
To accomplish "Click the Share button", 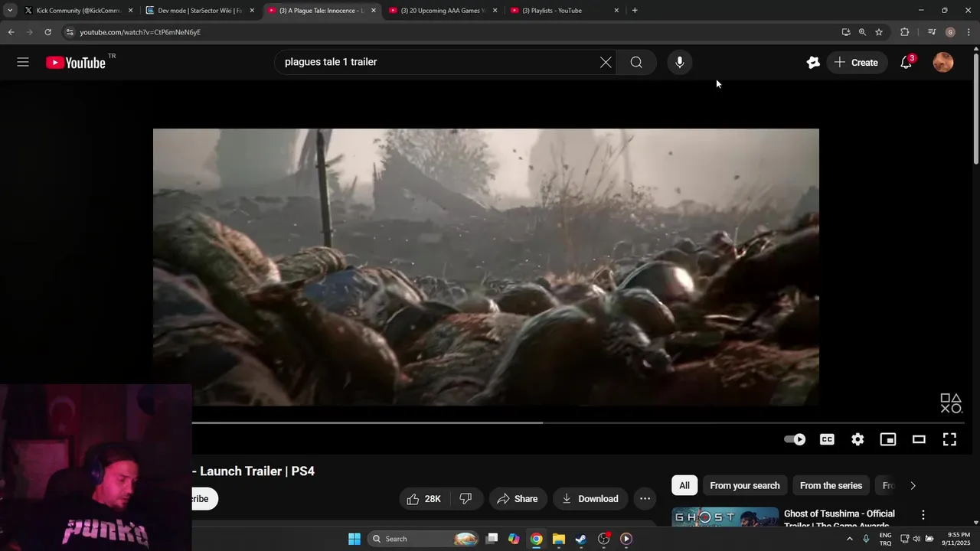I will tap(518, 499).
